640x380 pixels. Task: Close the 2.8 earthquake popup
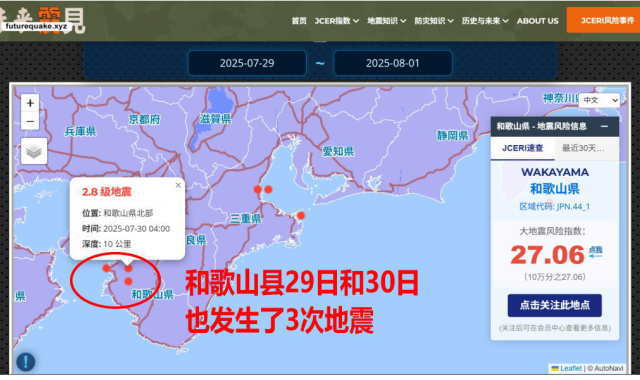click(x=178, y=185)
